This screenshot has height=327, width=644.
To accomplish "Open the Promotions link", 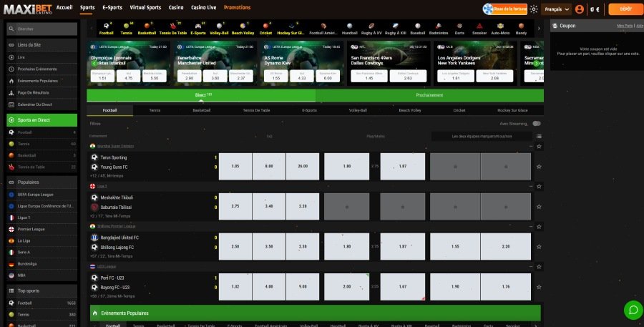I will click(x=237, y=7).
